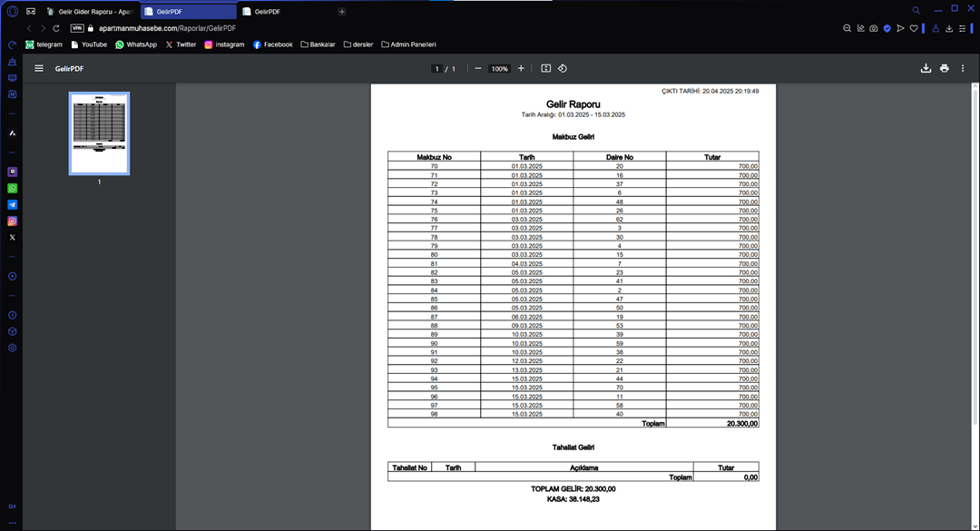Download the GelirPDF document
The width and height of the screenshot is (980, 531).
(x=926, y=68)
